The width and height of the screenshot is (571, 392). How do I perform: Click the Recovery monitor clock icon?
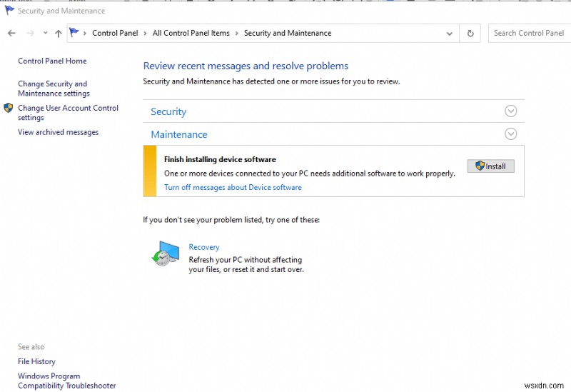tap(166, 253)
